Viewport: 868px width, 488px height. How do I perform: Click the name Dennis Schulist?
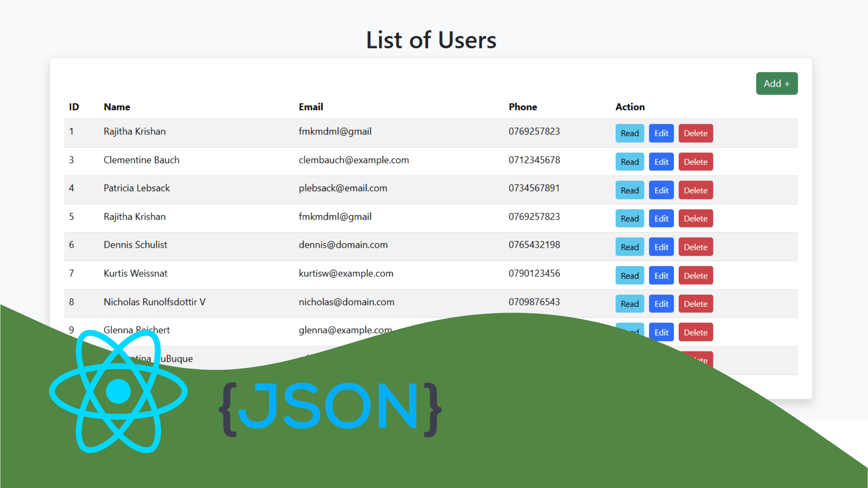[x=135, y=245]
